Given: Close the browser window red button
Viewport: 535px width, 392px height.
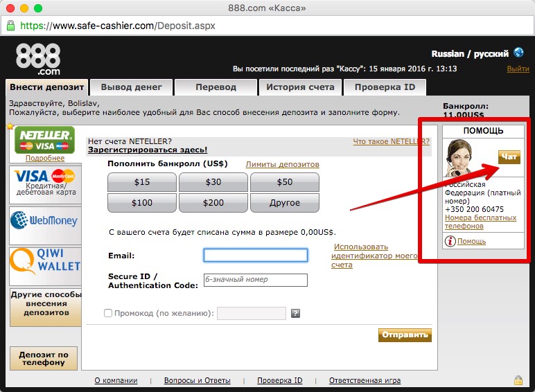Looking at the screenshot, I should (x=10, y=8).
